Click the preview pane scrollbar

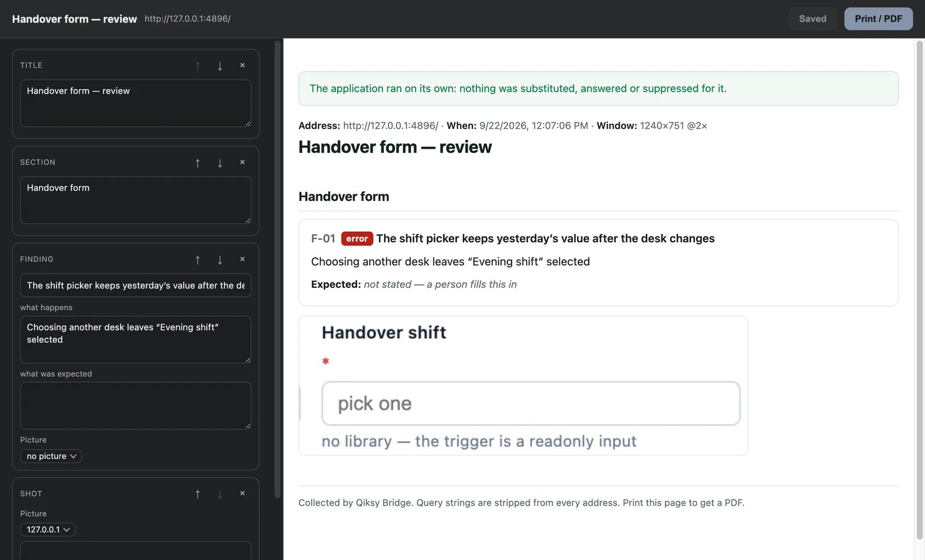[x=919, y=290]
